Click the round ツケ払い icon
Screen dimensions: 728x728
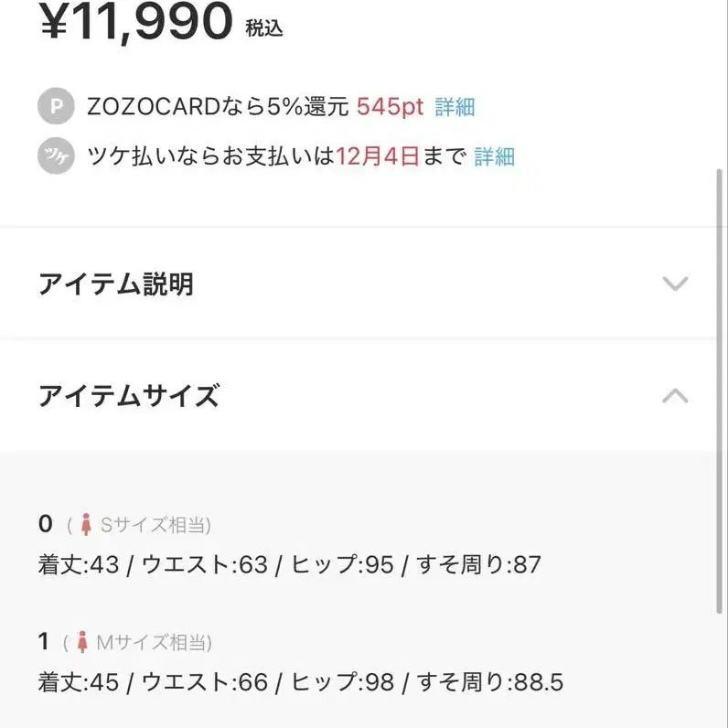tap(56, 156)
